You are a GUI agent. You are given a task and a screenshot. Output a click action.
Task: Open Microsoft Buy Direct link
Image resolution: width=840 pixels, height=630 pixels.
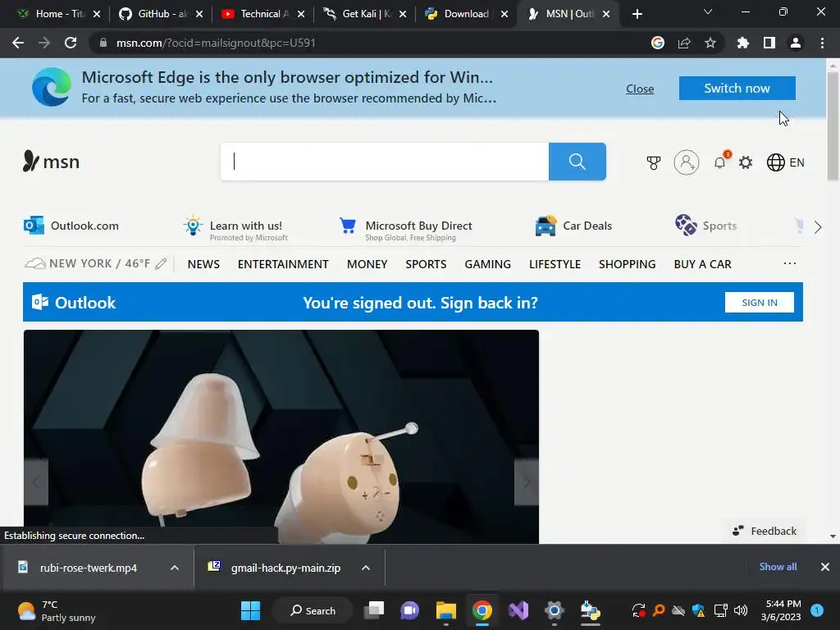pyautogui.click(x=406, y=228)
